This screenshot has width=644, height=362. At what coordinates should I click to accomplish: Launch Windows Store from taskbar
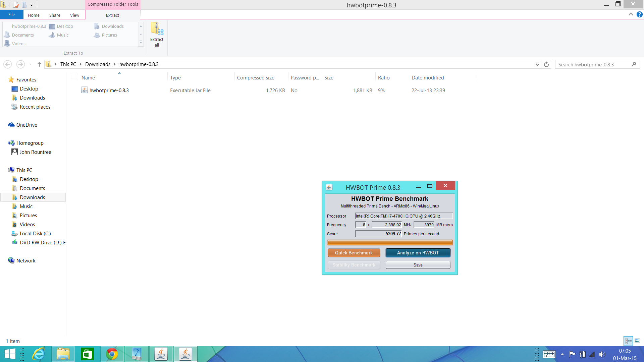87,354
